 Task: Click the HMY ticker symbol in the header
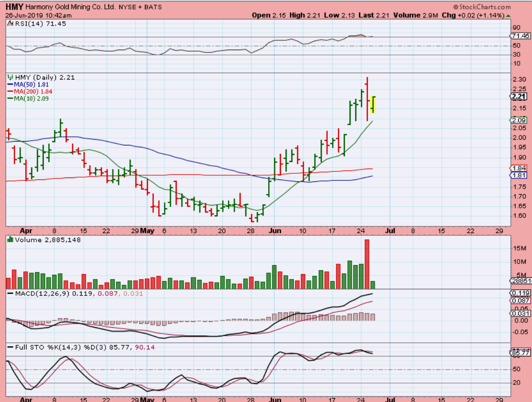[14, 7]
